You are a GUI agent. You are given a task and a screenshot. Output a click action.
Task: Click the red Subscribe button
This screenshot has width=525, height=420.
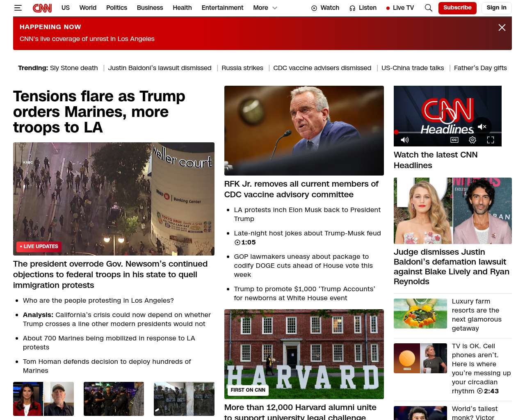457,8
